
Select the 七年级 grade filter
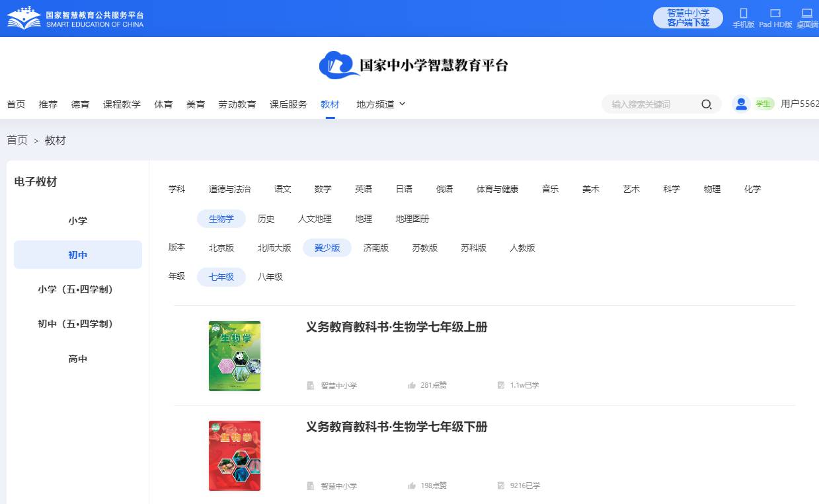(x=221, y=277)
